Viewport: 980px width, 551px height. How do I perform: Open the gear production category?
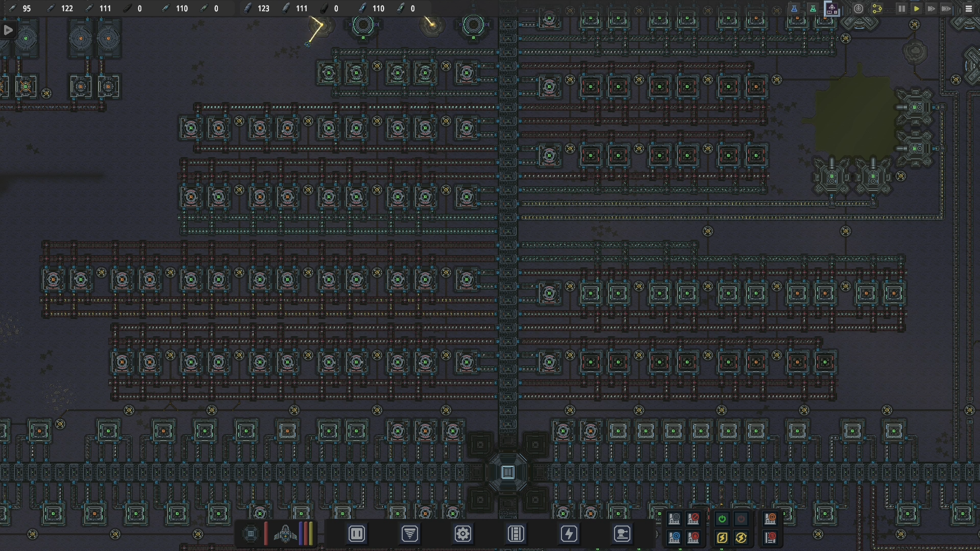(x=462, y=534)
